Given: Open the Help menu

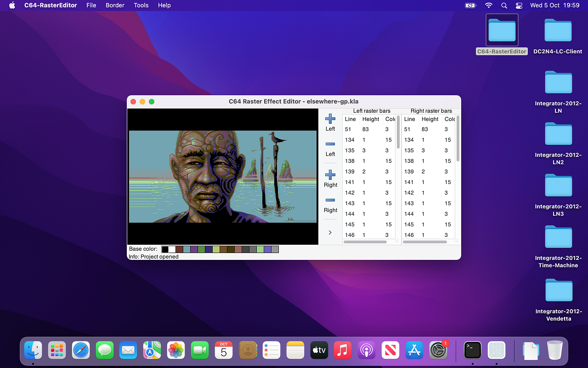Looking at the screenshot, I should 164,6.
